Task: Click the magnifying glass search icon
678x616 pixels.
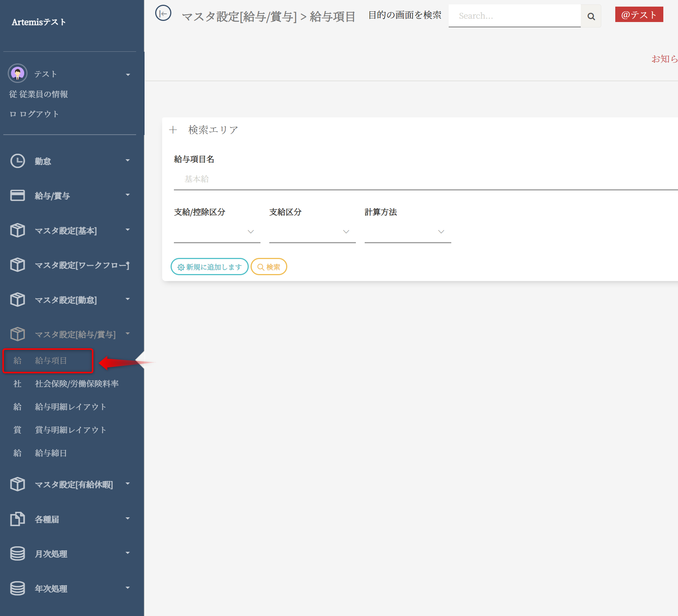Action: (591, 16)
